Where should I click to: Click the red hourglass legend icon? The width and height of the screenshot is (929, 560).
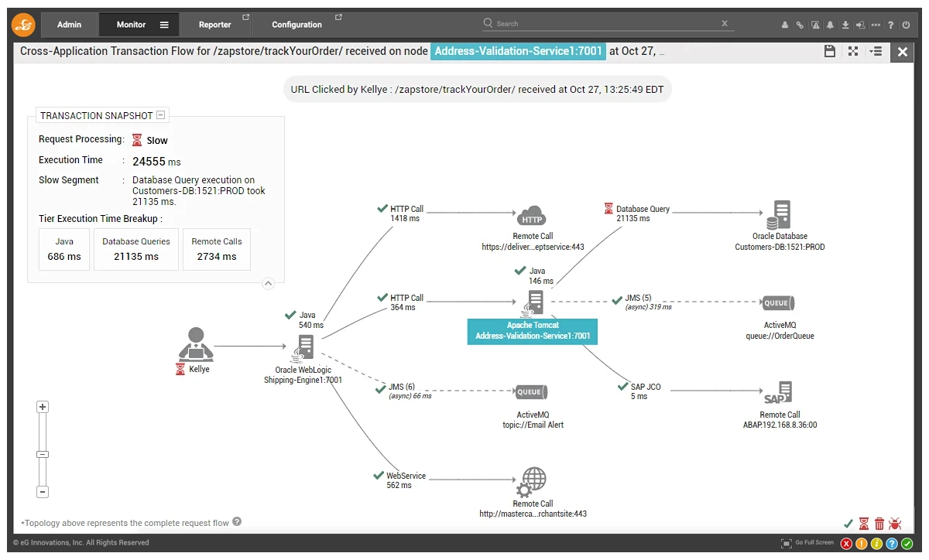click(x=864, y=524)
